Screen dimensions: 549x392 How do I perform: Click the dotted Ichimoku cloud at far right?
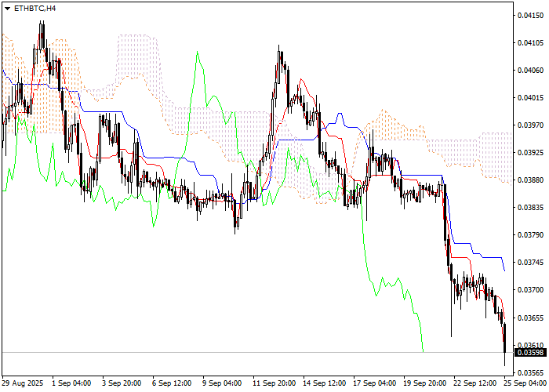pos(490,158)
